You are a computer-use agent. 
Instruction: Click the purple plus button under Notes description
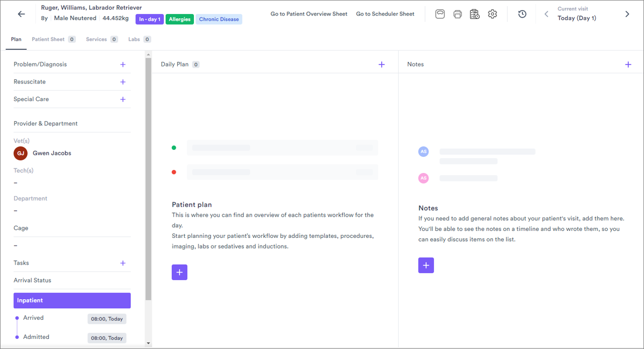coord(426,265)
